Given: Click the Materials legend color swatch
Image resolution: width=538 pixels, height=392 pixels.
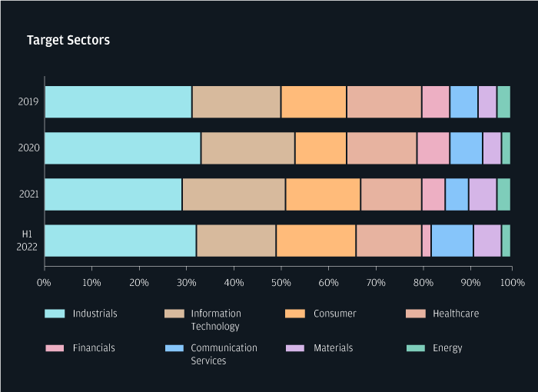Looking at the screenshot, I should tap(295, 348).
